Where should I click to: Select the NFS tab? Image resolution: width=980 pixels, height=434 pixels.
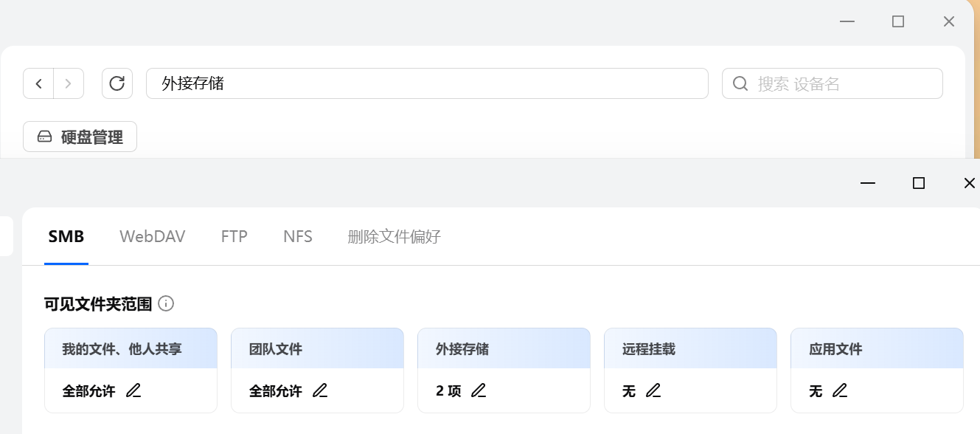(x=297, y=236)
